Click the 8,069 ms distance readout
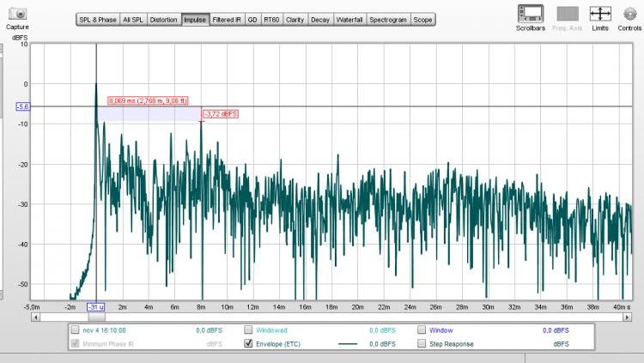The height and width of the screenshot is (363, 644). click(148, 100)
